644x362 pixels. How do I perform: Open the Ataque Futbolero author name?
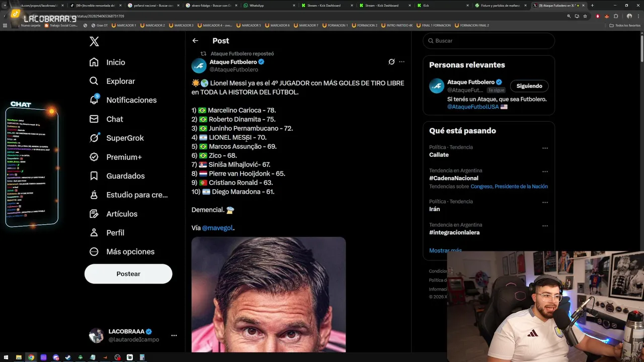tap(233, 62)
